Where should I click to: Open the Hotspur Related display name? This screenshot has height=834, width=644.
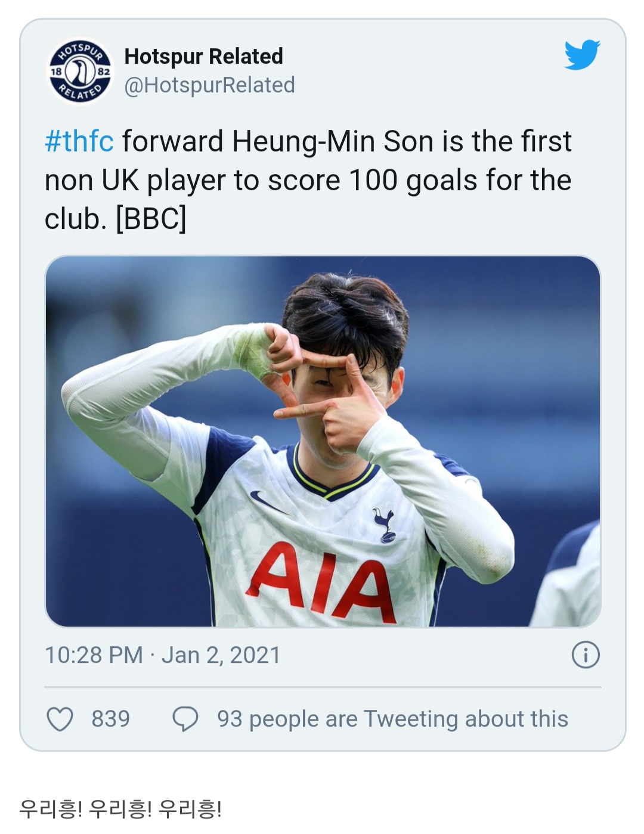coord(203,56)
